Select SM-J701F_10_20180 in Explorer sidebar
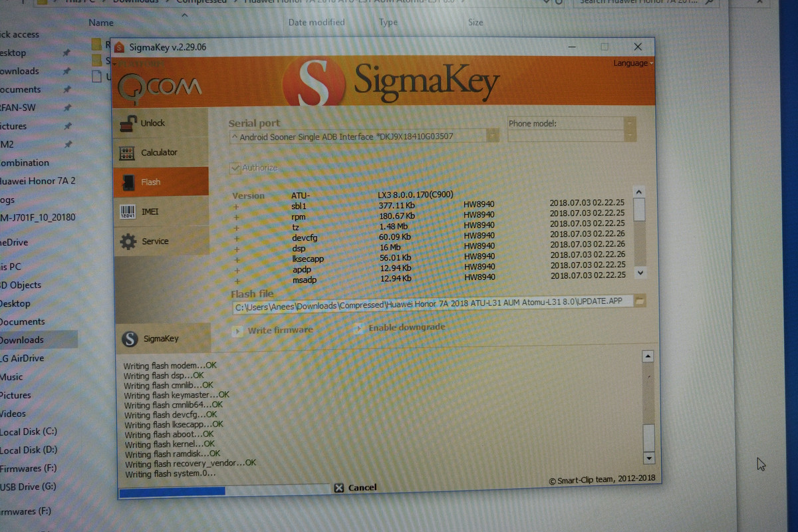Viewport: 798px width, 532px height. tap(38, 217)
